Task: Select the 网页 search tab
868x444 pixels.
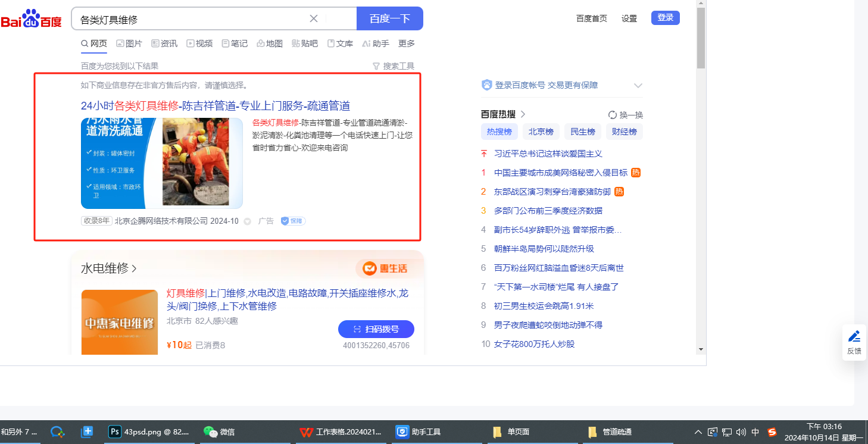Action: point(94,43)
